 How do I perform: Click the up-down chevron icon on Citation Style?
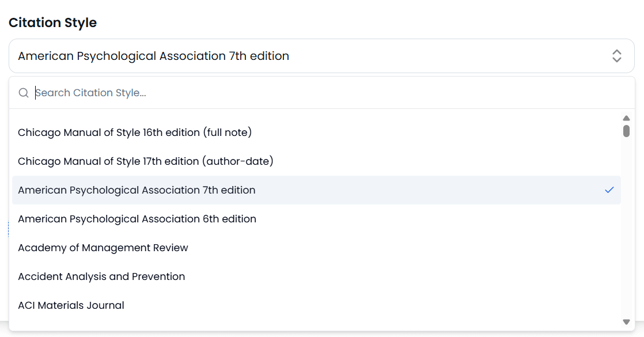(616, 56)
